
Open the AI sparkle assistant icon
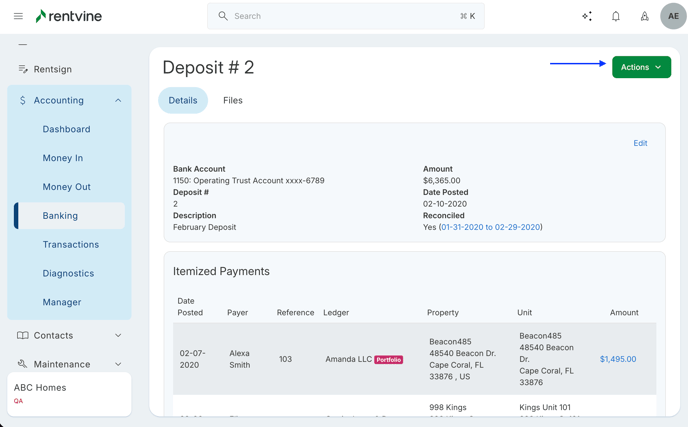[x=587, y=16]
